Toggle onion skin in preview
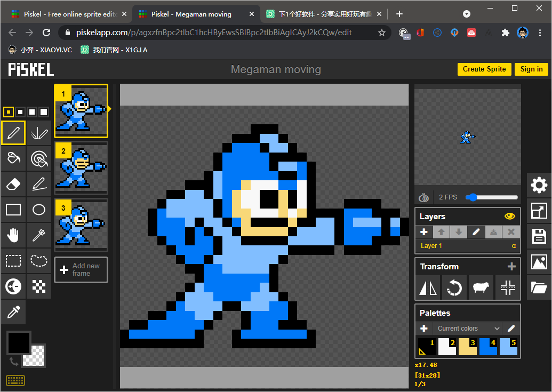The height and width of the screenshot is (392, 552). pyautogui.click(x=424, y=197)
